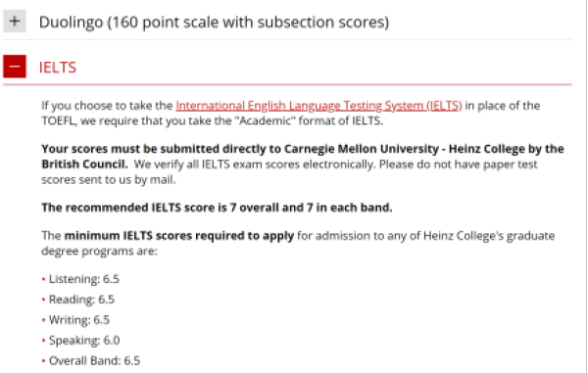Click 'Carnegie Mellon University - Heinz College' text

(x=404, y=149)
